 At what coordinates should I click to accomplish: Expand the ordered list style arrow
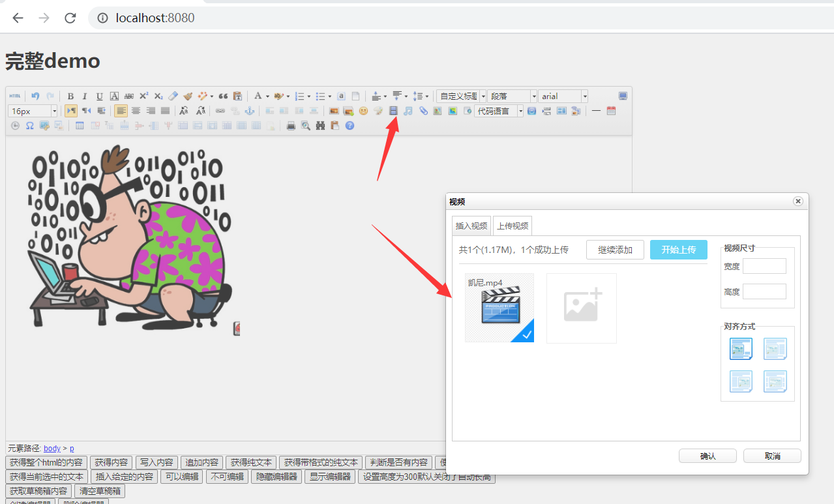tap(308, 96)
